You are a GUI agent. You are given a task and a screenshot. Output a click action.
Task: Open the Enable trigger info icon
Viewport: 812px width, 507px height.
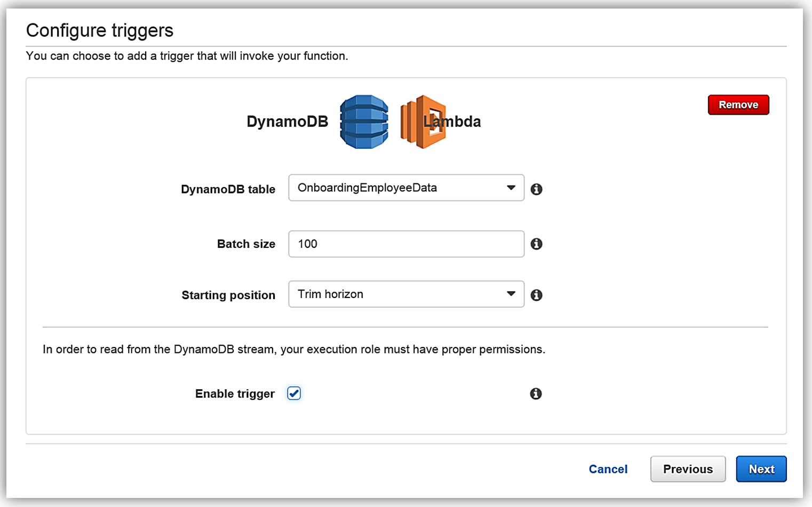pos(537,393)
